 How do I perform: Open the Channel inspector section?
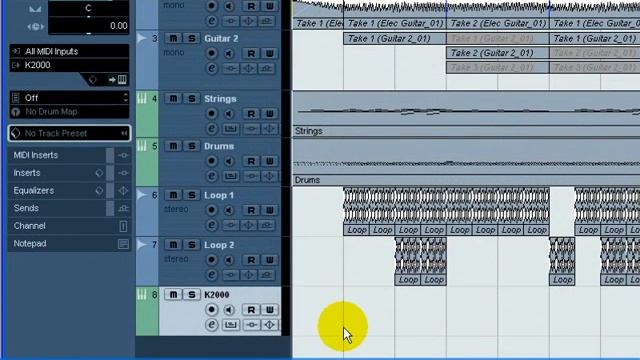tap(69, 226)
